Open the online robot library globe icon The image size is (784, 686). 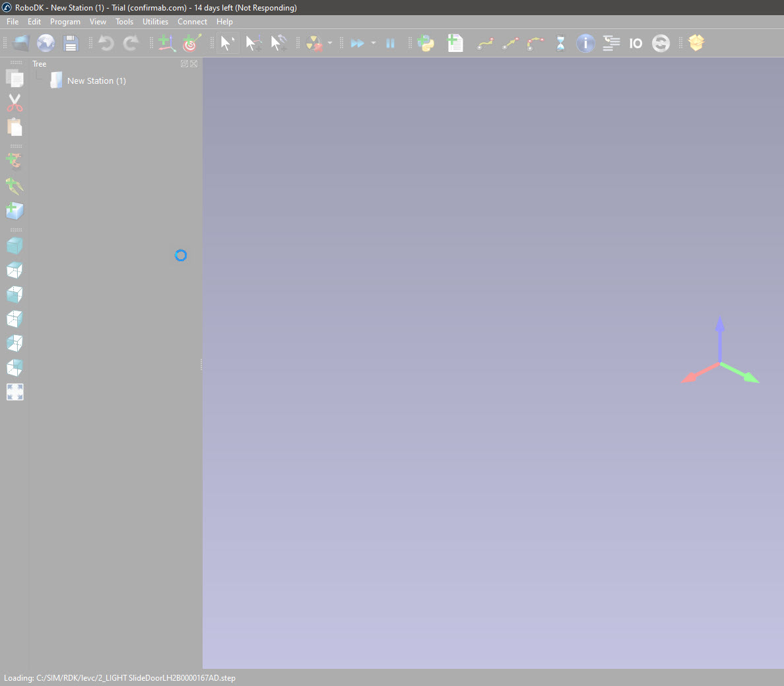[46, 44]
